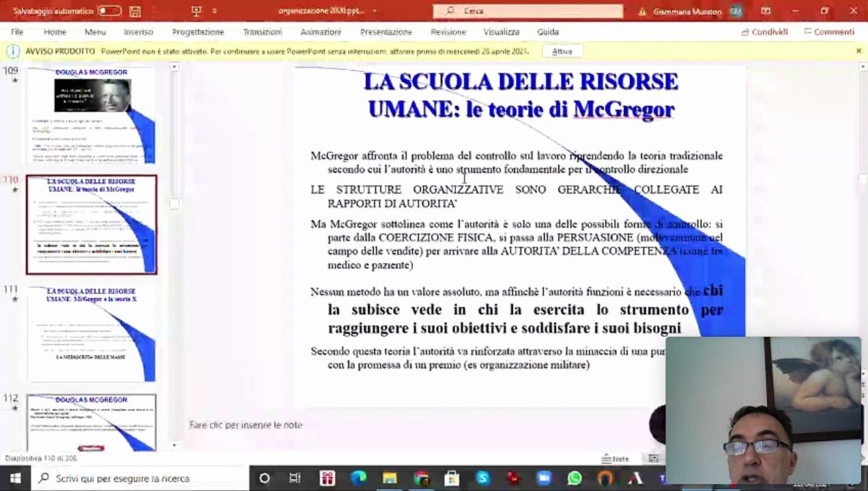Open the Windows Start menu
The image size is (868, 491).
tap(15, 478)
